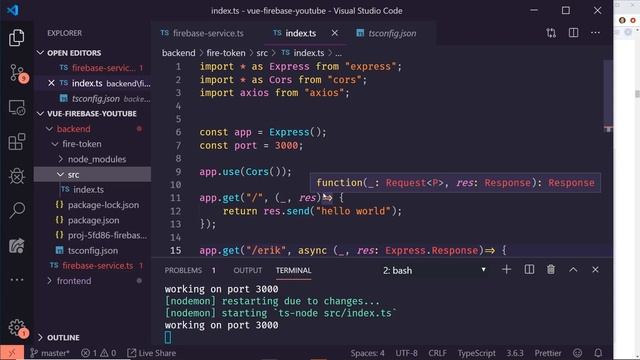Click errors and warnings count in status bar

click(x=98, y=353)
